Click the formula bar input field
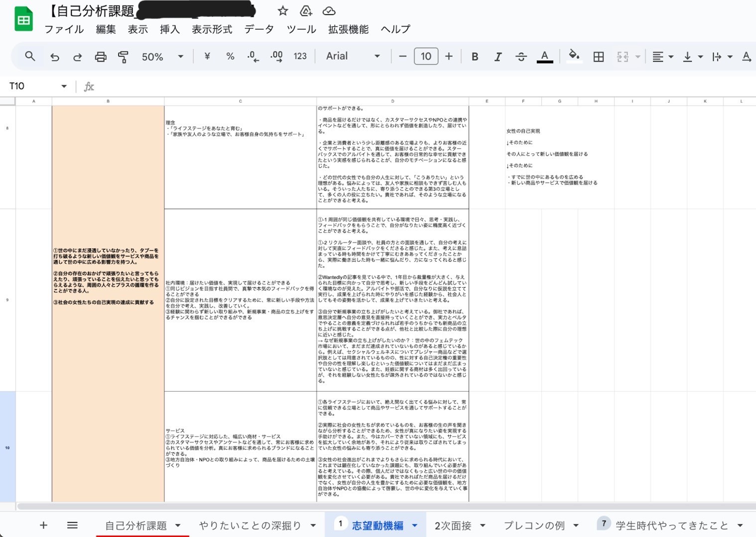The image size is (756, 537). pos(423,86)
